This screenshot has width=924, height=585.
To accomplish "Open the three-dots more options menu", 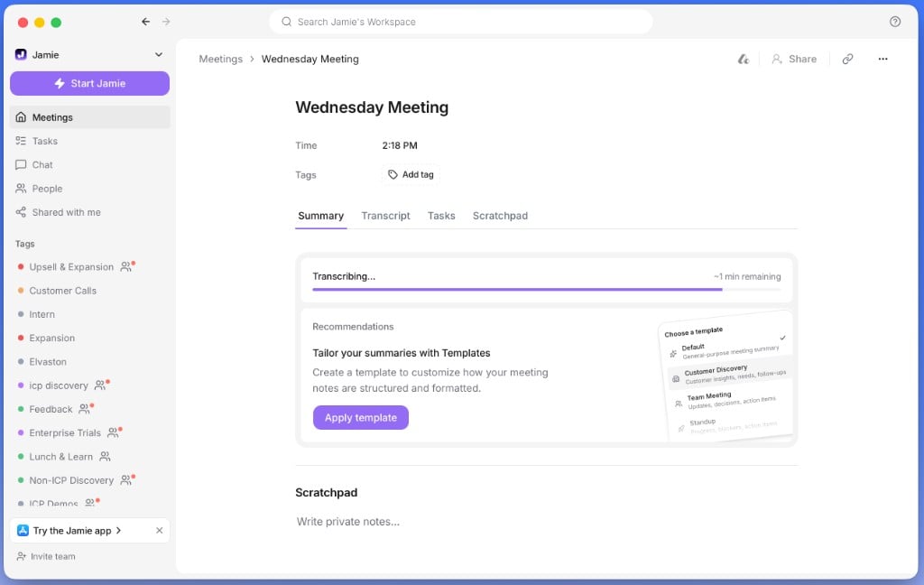I will (x=882, y=59).
